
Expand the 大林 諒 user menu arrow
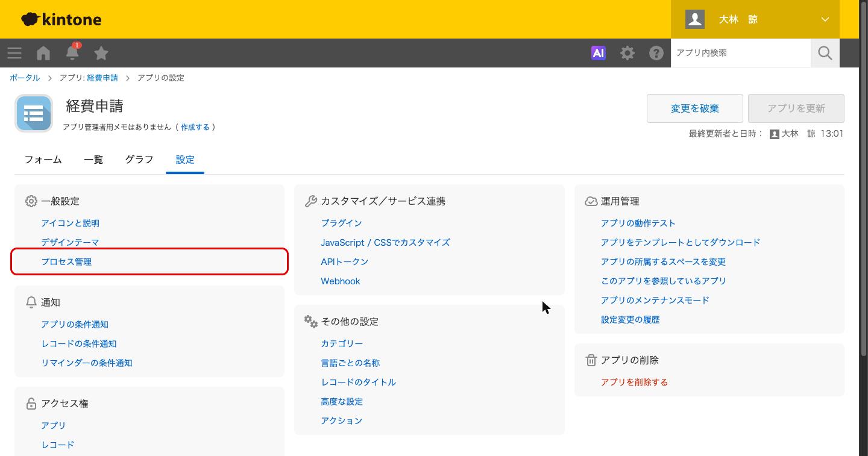tap(825, 19)
